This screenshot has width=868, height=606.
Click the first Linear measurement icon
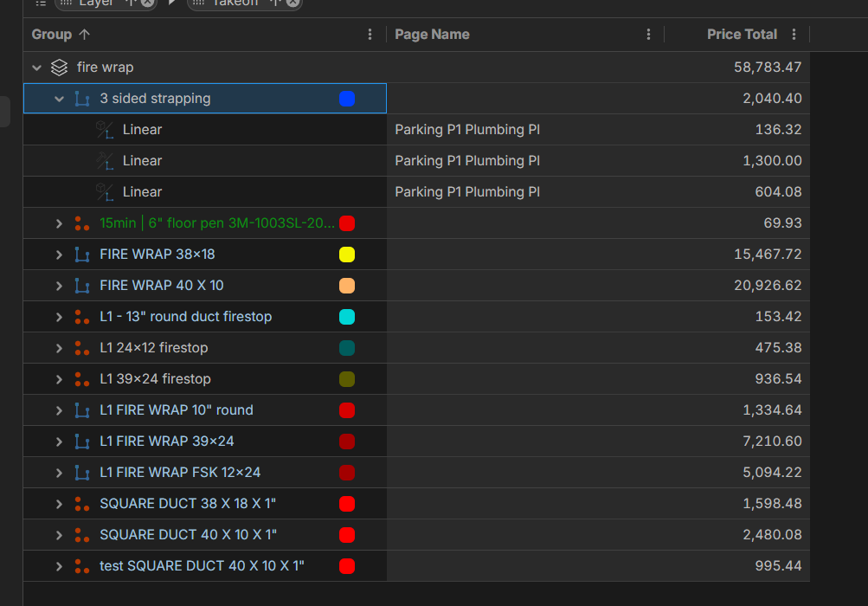(105, 130)
